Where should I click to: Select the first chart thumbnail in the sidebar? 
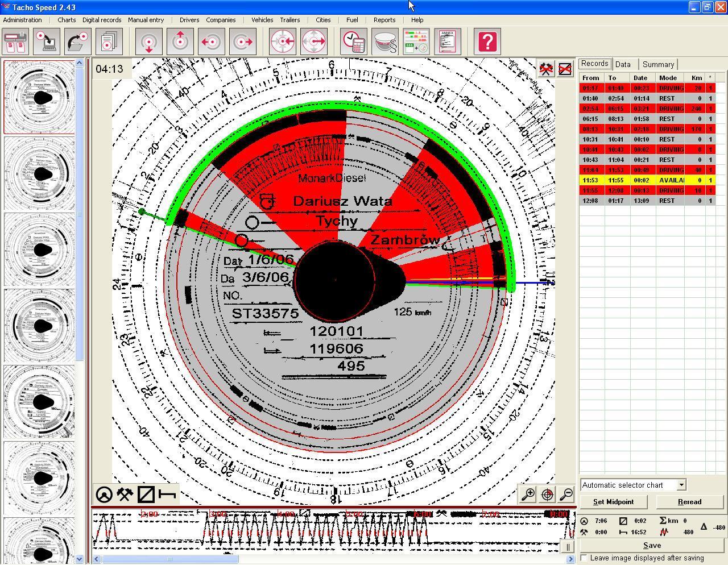coord(39,97)
